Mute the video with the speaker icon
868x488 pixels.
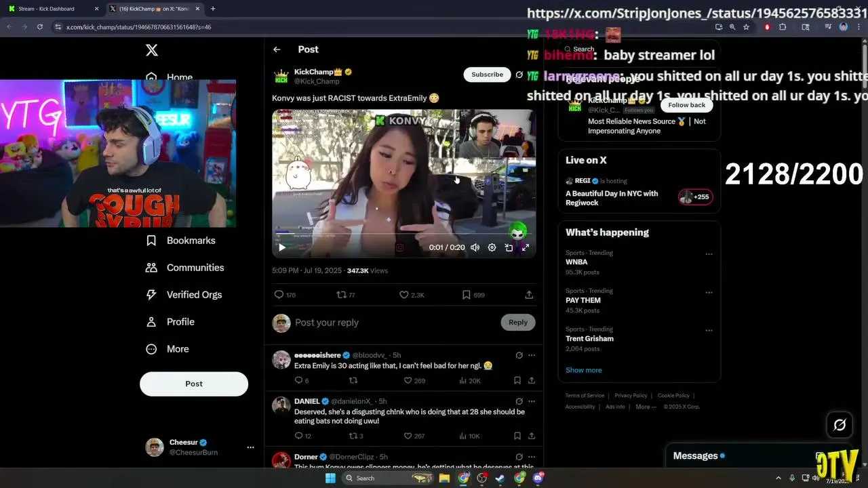coord(475,247)
